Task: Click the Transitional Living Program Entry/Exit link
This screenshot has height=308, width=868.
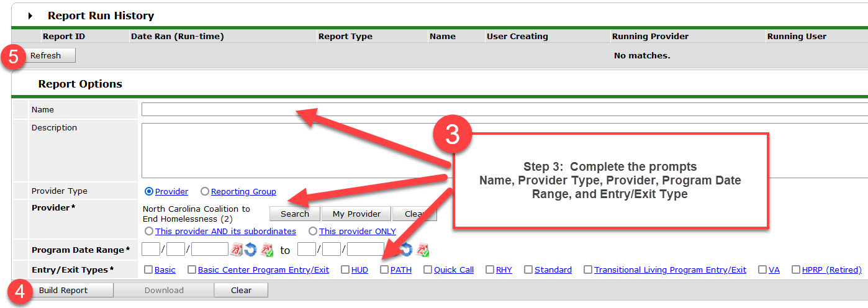Action: pyautogui.click(x=670, y=270)
